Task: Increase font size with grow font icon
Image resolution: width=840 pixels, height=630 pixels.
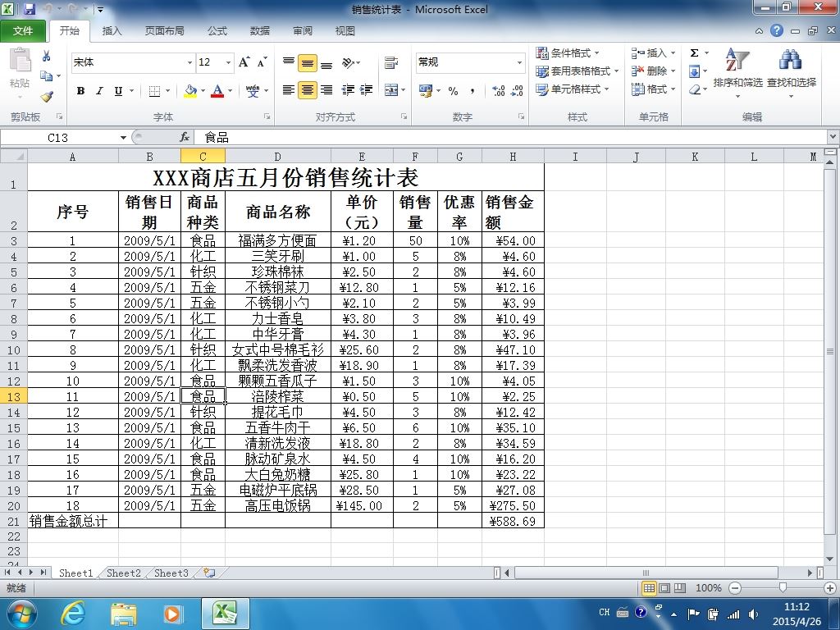Action: coord(244,62)
